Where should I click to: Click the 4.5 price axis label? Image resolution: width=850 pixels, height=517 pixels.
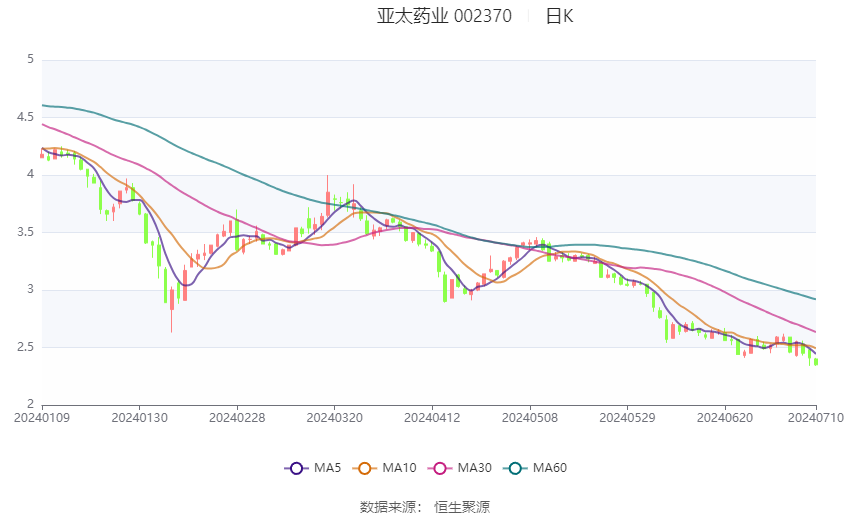click(x=22, y=117)
